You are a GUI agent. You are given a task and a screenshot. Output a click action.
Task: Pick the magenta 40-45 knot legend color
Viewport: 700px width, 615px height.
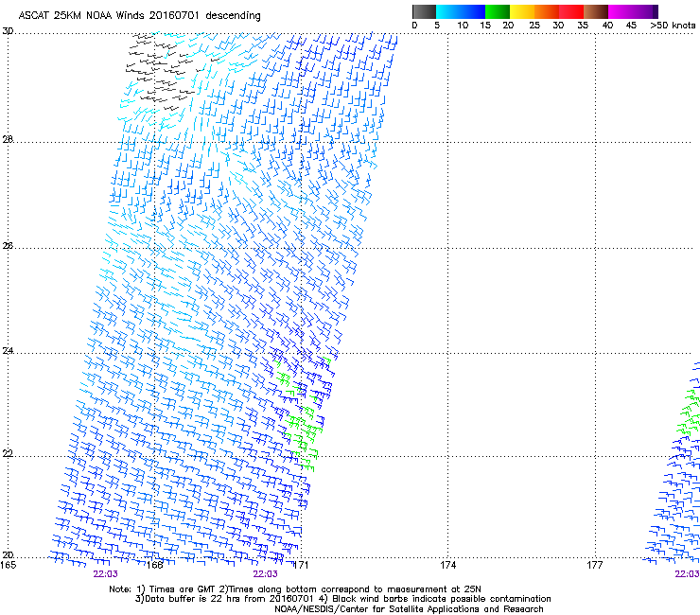pos(621,11)
